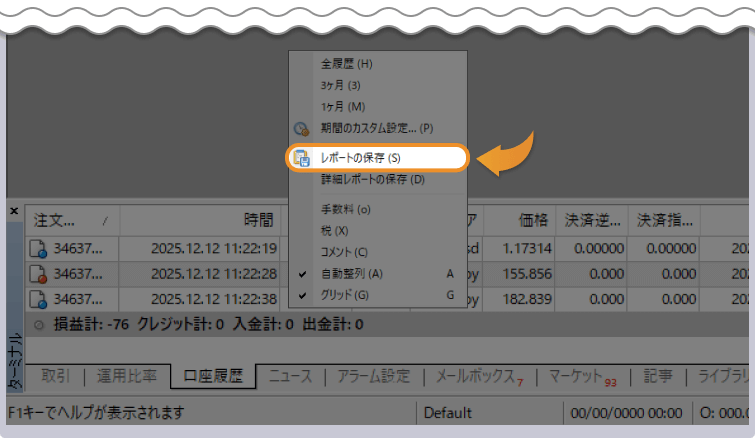Click order icon in 11:22:19 row

tap(38, 249)
